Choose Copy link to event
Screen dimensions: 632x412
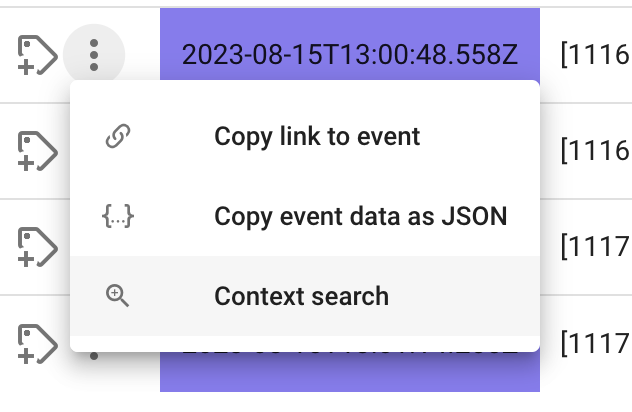coord(317,136)
